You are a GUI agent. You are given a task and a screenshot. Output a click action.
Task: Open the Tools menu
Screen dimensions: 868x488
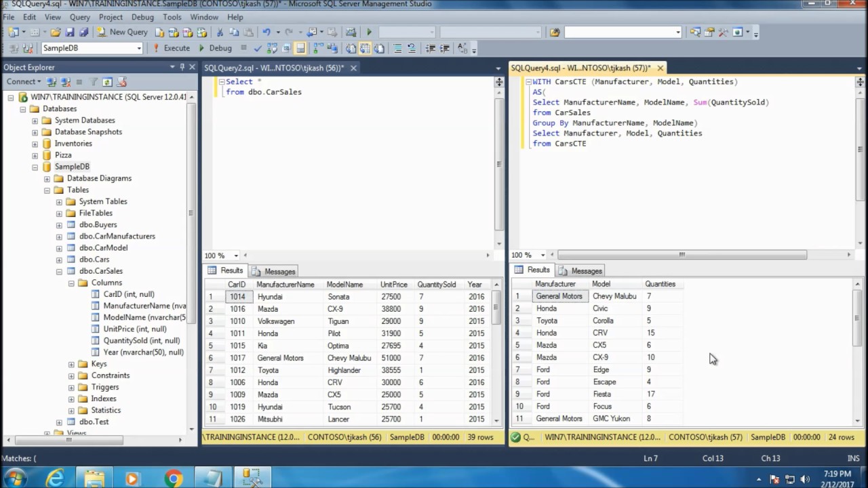[172, 17]
